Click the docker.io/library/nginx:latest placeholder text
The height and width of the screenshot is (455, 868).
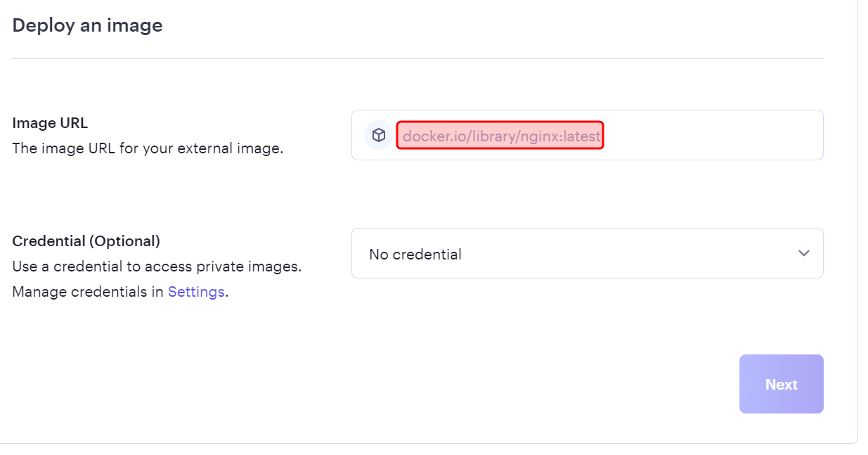coord(501,136)
